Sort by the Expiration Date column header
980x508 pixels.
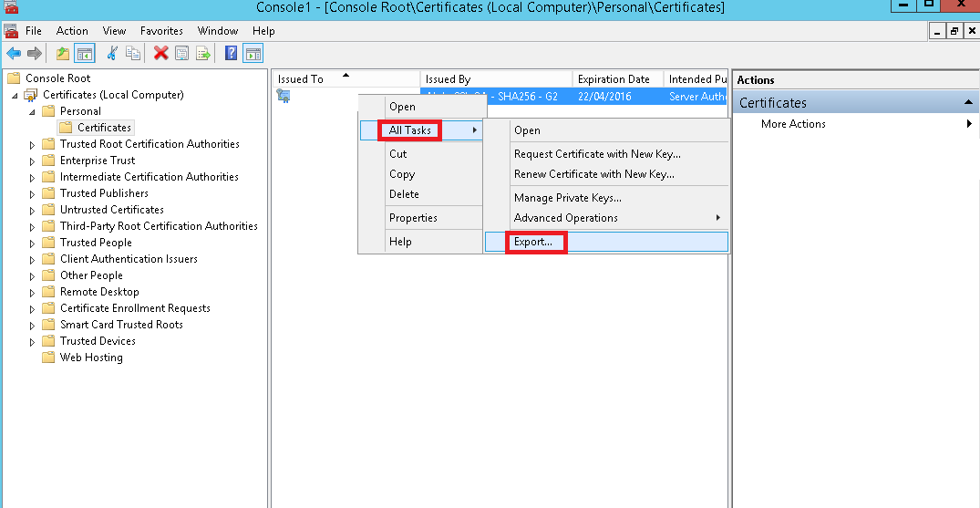(614, 79)
